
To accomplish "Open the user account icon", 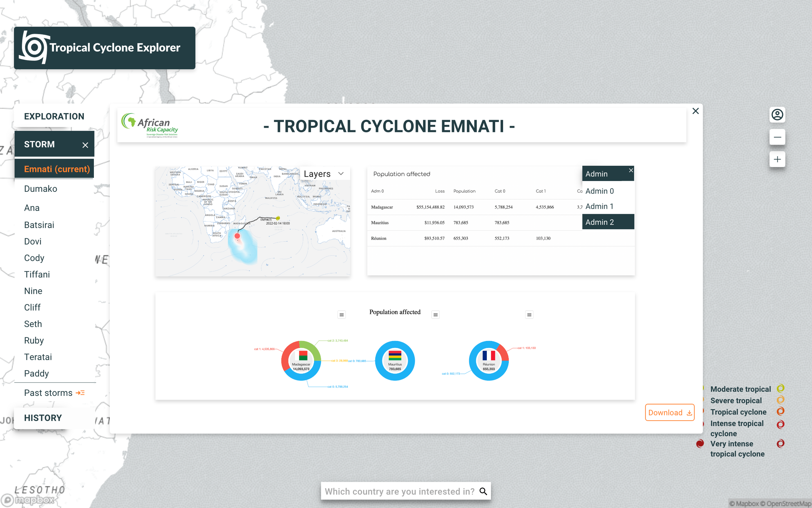I will coord(777,115).
